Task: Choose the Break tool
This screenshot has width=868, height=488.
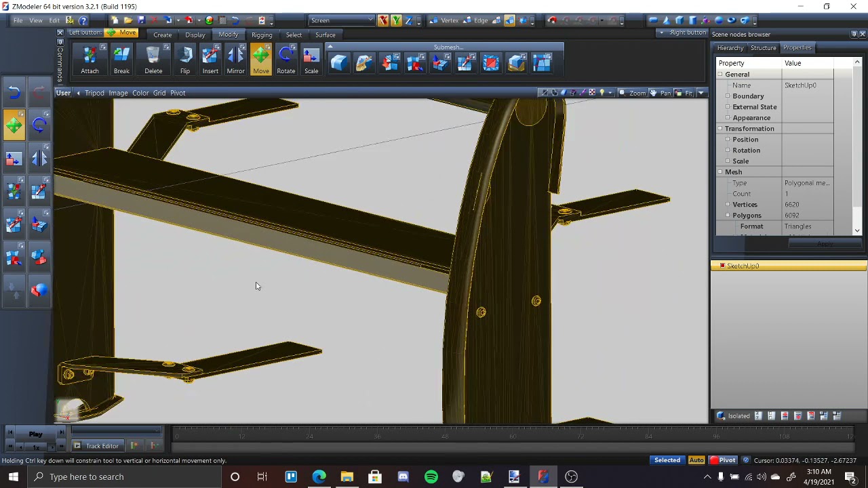Action: click(x=121, y=60)
